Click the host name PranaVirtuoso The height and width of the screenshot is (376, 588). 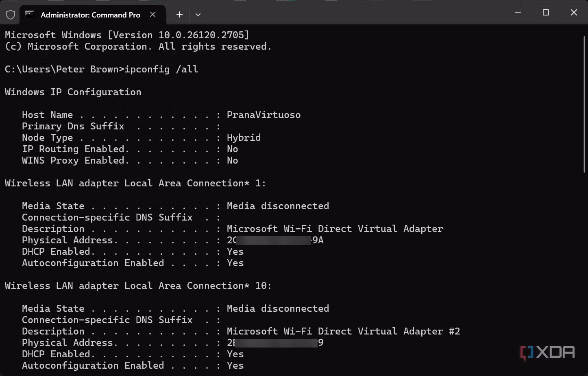tap(264, 115)
